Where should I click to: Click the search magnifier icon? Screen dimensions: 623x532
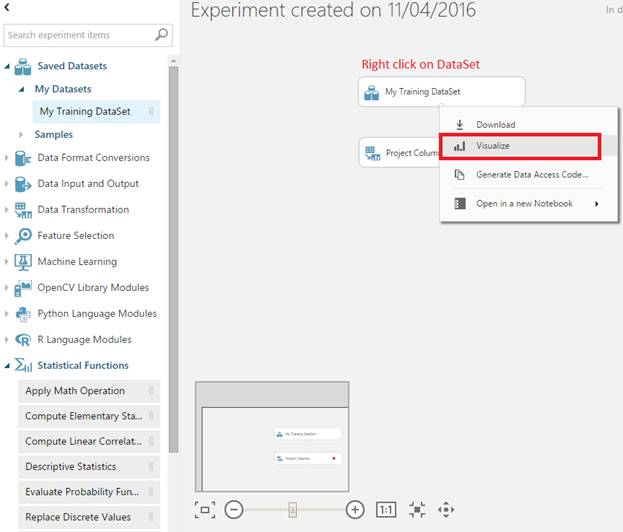click(x=161, y=35)
